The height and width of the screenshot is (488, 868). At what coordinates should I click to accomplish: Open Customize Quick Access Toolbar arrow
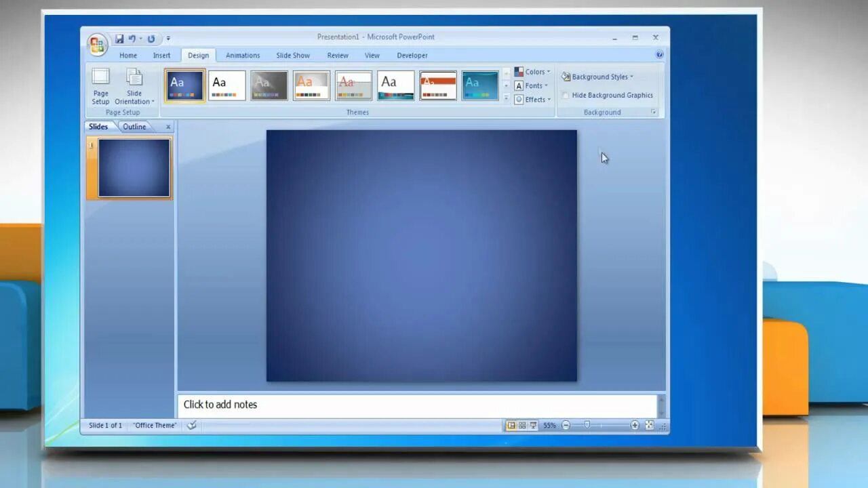tap(168, 39)
